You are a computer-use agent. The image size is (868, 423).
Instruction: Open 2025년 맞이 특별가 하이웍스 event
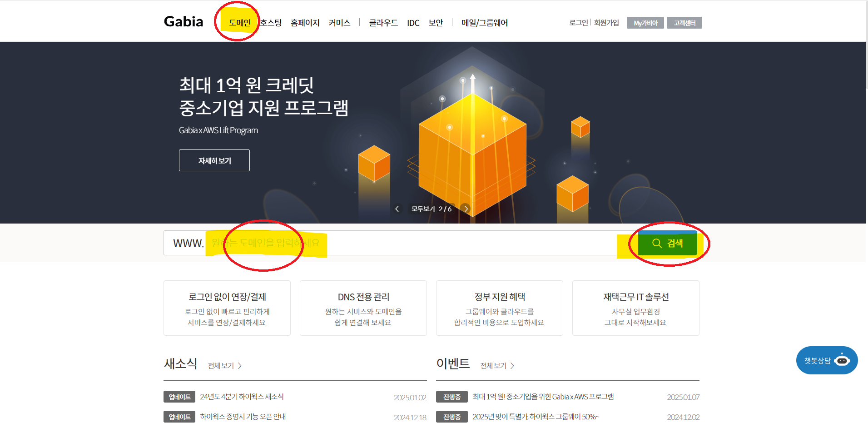536,417
